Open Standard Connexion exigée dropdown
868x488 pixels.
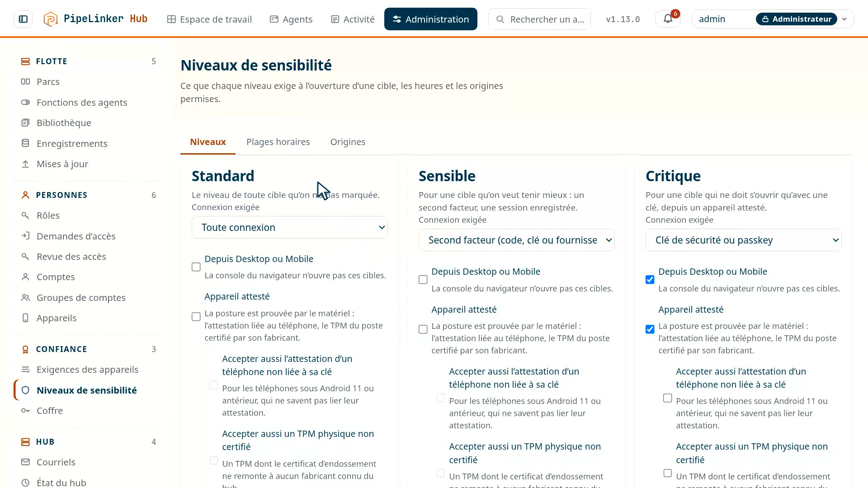pyautogui.click(x=290, y=227)
